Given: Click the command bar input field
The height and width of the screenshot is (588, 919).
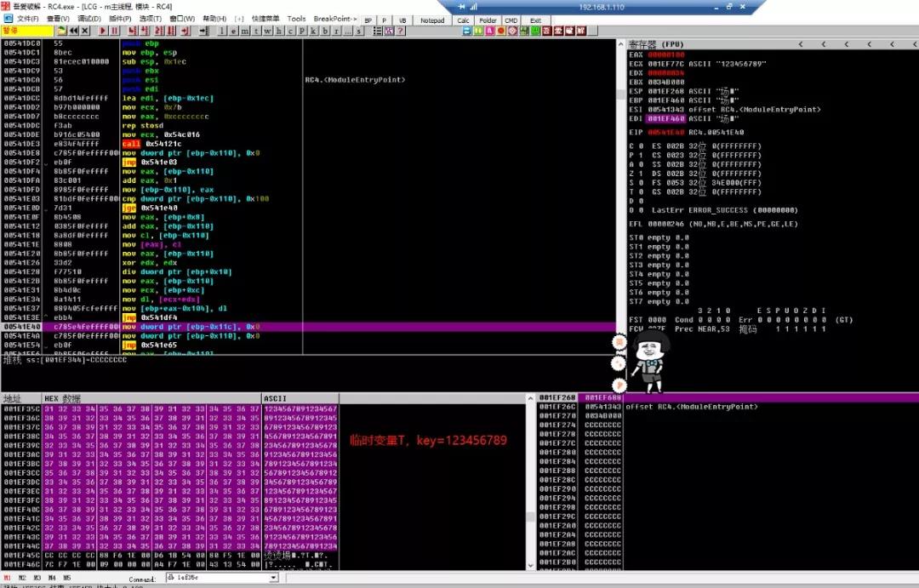Looking at the screenshot, I should click(218, 578).
